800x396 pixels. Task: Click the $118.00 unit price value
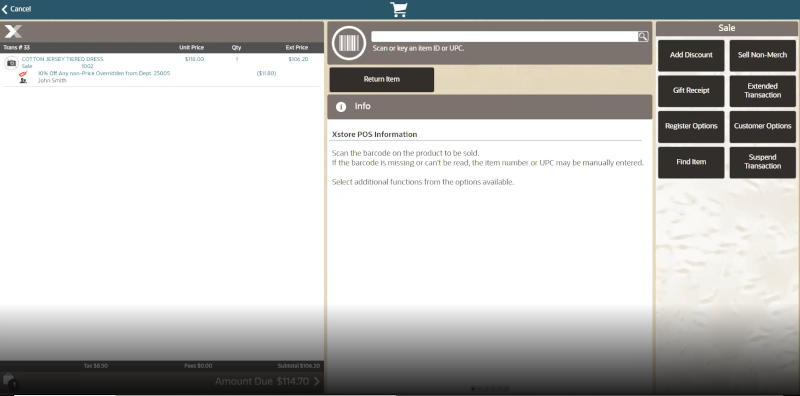194,59
